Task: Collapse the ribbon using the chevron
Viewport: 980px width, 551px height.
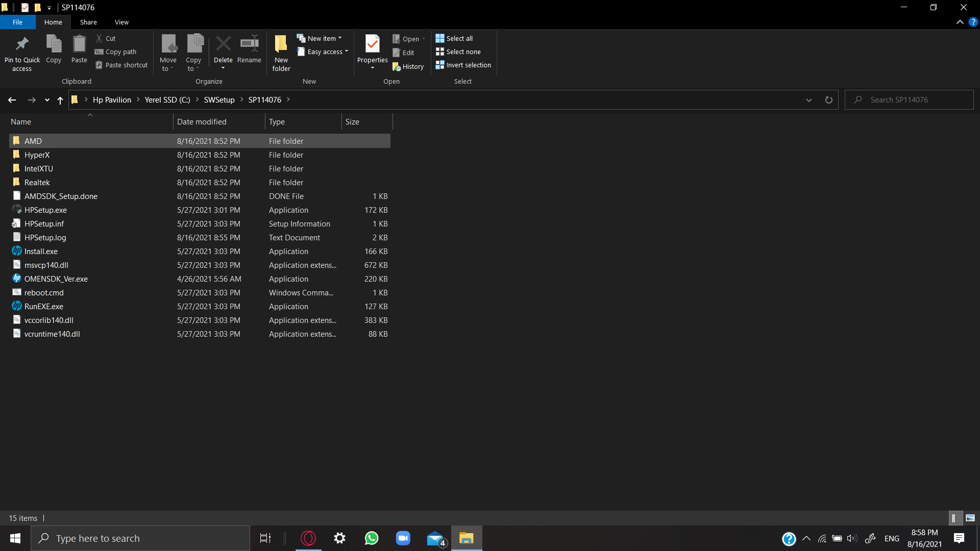Action: tap(960, 22)
